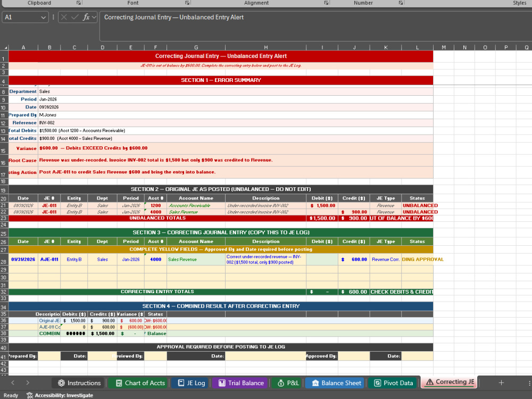
Task: Click the Cancel X icon in formula bar
Action: (64, 17)
